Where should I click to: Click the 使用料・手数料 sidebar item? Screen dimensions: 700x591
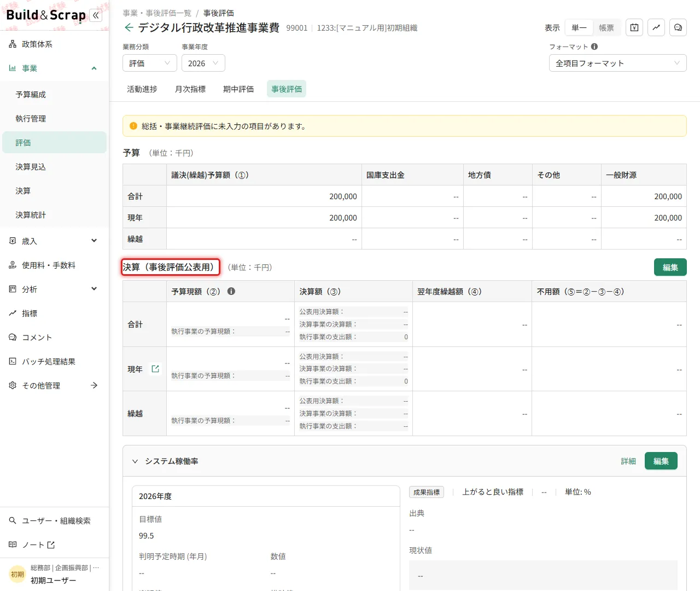[54, 265]
